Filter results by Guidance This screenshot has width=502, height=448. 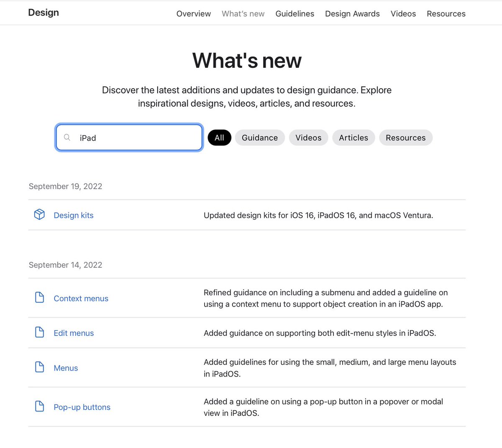[260, 138]
